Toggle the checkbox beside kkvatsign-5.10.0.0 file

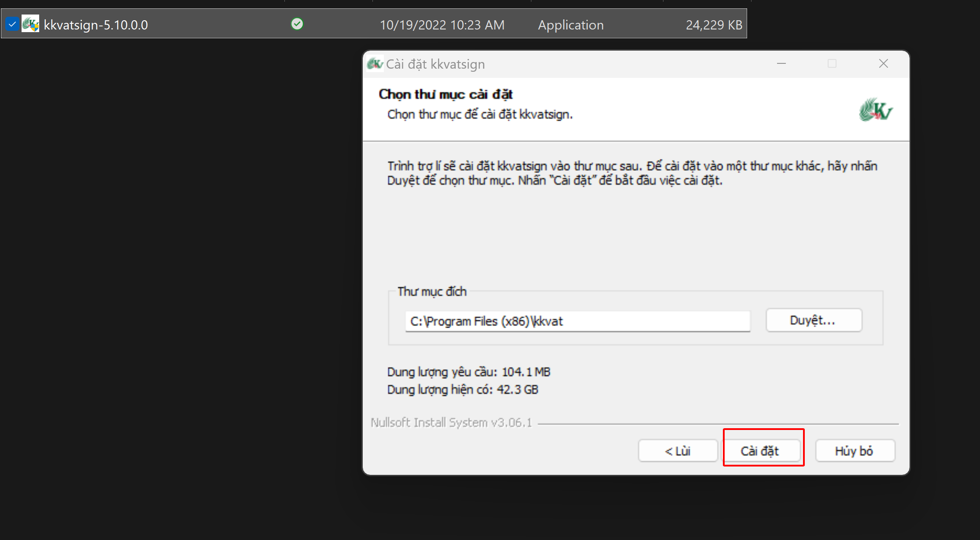[x=12, y=24]
